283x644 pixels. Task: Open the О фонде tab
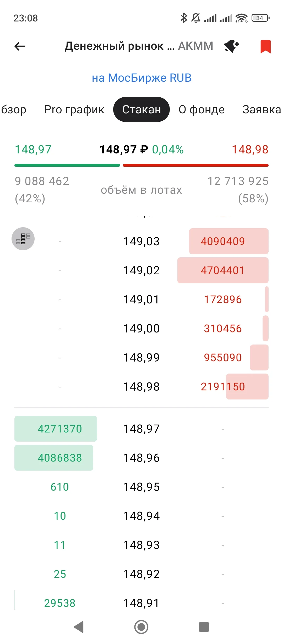[x=202, y=109]
